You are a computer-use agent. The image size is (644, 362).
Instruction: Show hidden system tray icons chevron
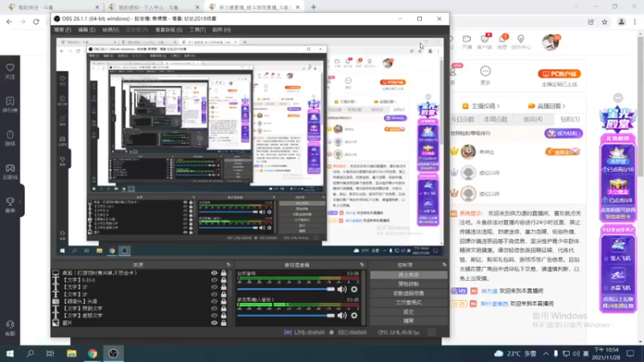(x=546, y=353)
